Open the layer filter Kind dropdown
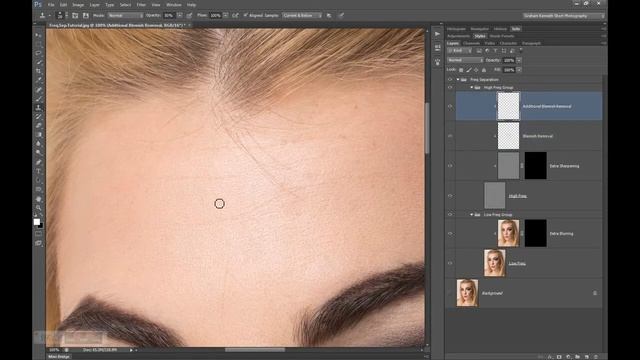The image size is (640, 360). click(x=460, y=51)
